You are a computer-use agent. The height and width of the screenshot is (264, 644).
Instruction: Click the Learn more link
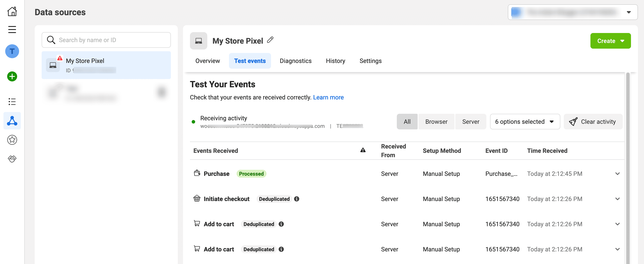click(x=328, y=97)
